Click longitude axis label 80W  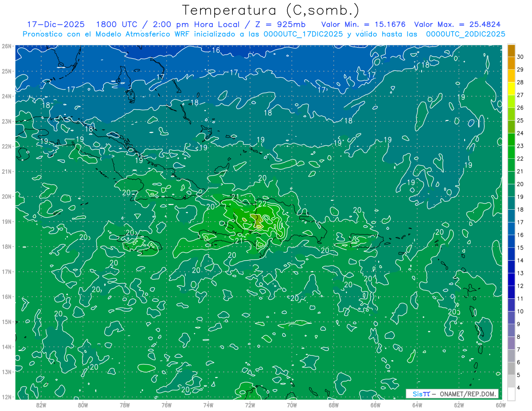coord(83,405)
